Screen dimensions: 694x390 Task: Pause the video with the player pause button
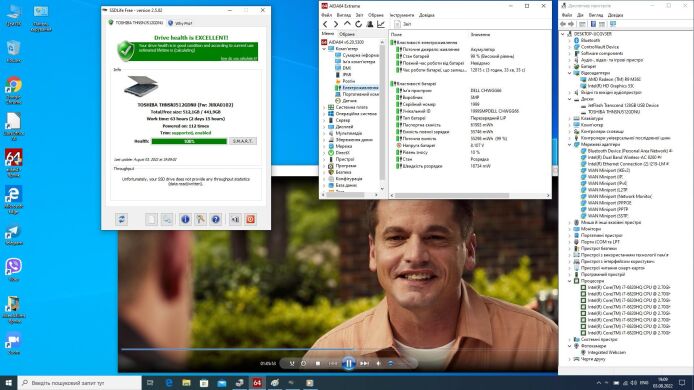coord(348,363)
